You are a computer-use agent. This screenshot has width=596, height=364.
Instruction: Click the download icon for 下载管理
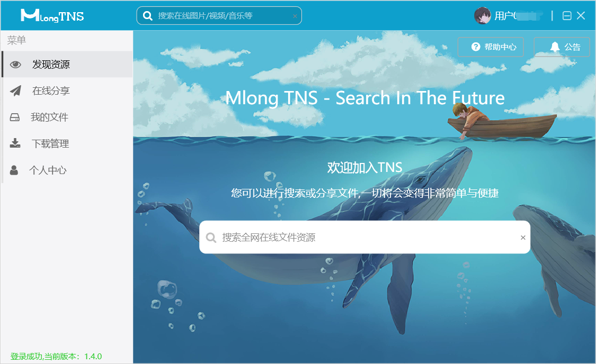pos(15,143)
